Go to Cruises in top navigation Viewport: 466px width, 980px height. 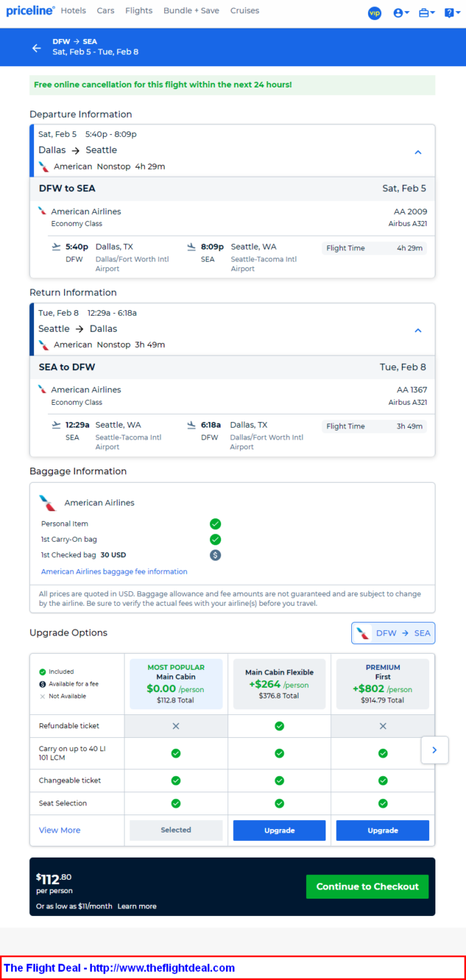244,11
